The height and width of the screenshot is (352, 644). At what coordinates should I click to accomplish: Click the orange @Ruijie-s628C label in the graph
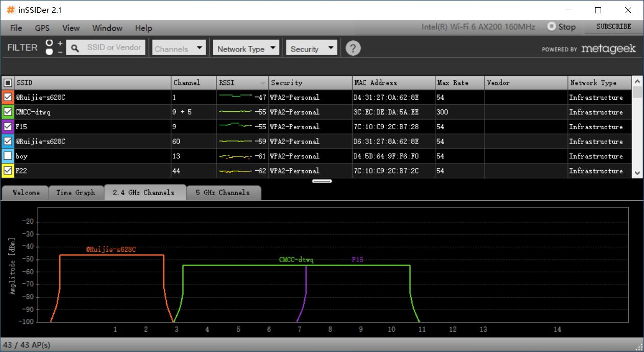tap(111, 249)
